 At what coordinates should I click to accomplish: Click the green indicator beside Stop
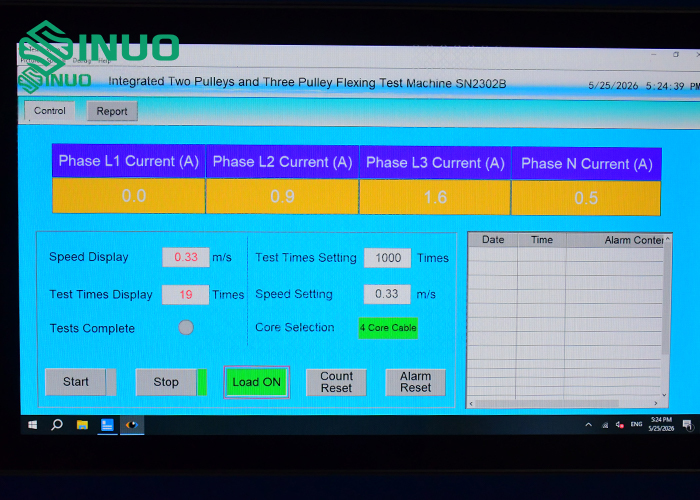coord(202,383)
